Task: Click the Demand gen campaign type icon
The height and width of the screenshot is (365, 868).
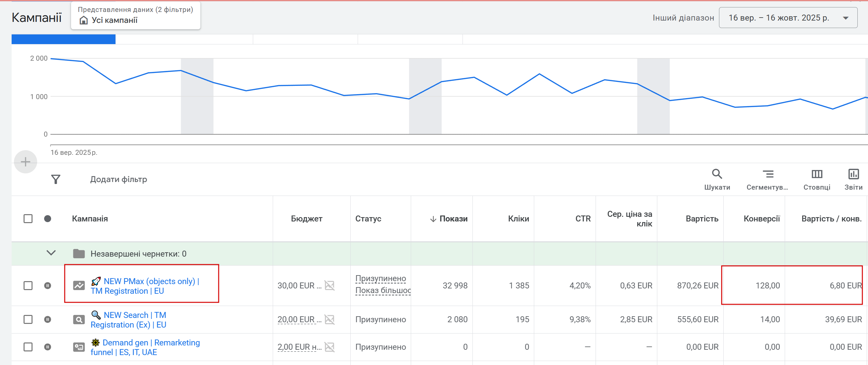Action: point(79,347)
